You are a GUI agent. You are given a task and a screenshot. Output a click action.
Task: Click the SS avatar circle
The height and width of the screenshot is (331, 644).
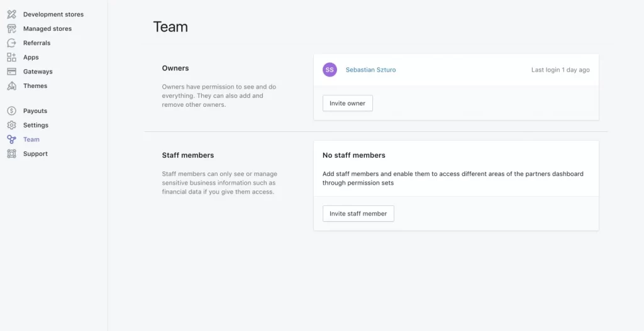tap(330, 70)
